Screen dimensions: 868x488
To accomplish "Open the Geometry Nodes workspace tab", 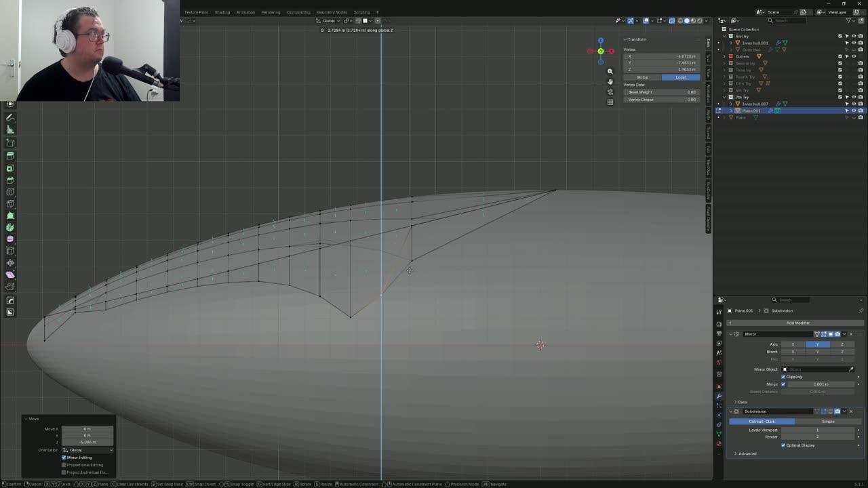I will (332, 12).
